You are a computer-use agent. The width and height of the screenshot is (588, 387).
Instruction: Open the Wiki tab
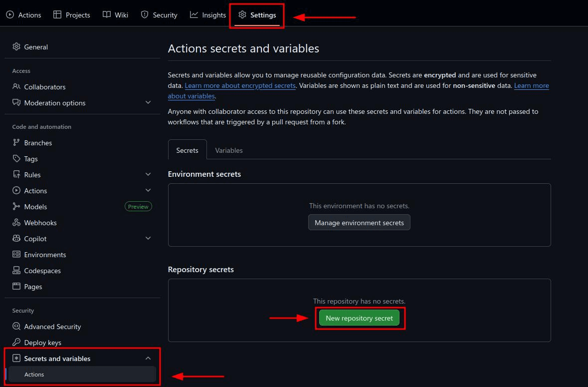(115, 15)
